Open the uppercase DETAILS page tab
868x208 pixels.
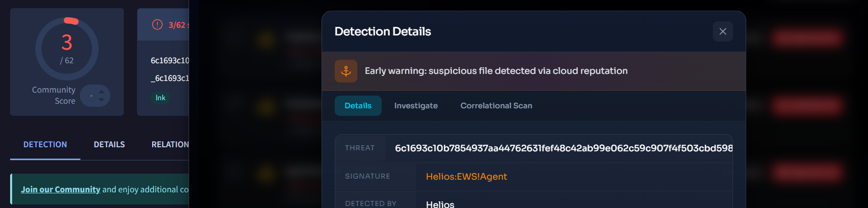[x=109, y=145]
